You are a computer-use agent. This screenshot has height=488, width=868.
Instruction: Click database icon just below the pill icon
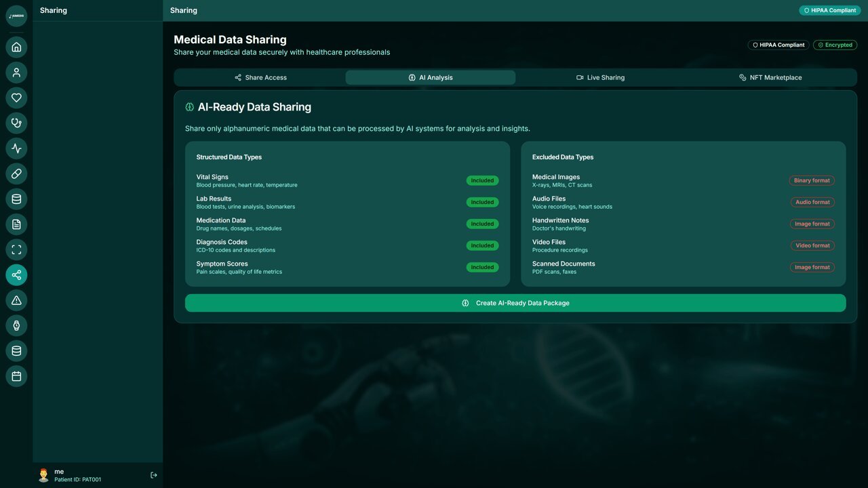click(x=16, y=199)
